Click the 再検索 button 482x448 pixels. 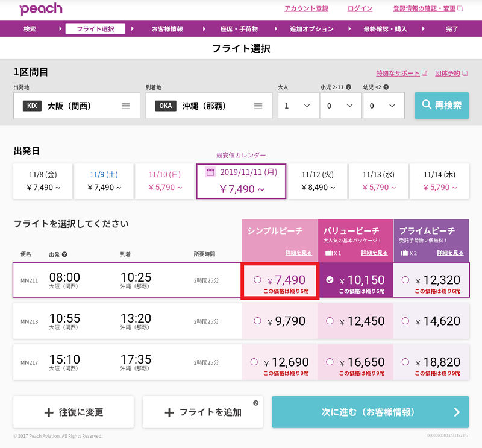pyautogui.click(x=442, y=106)
